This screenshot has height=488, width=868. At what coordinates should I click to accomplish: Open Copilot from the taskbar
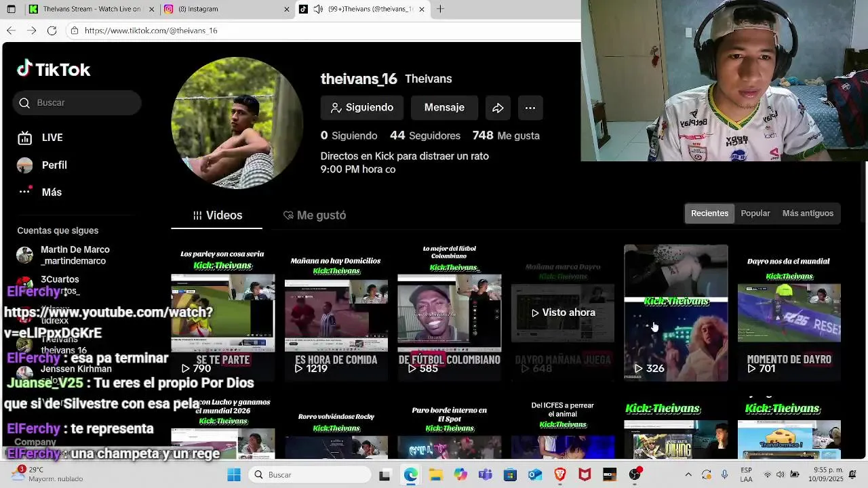(460, 474)
